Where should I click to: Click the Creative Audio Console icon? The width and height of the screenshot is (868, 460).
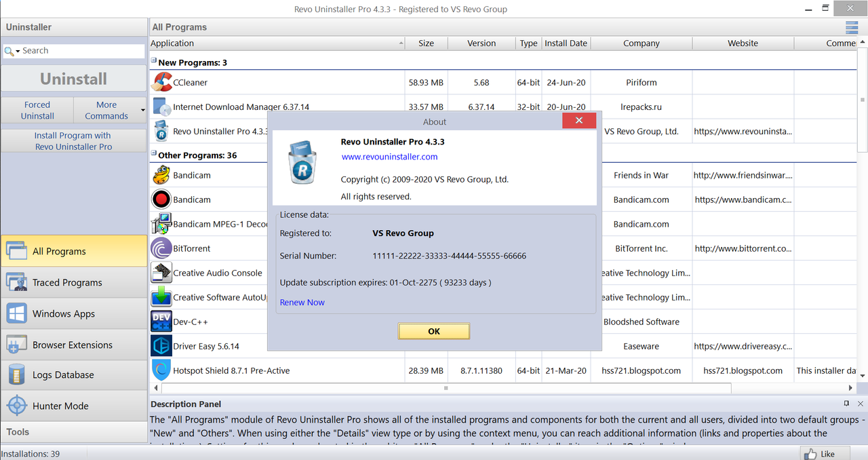(161, 273)
